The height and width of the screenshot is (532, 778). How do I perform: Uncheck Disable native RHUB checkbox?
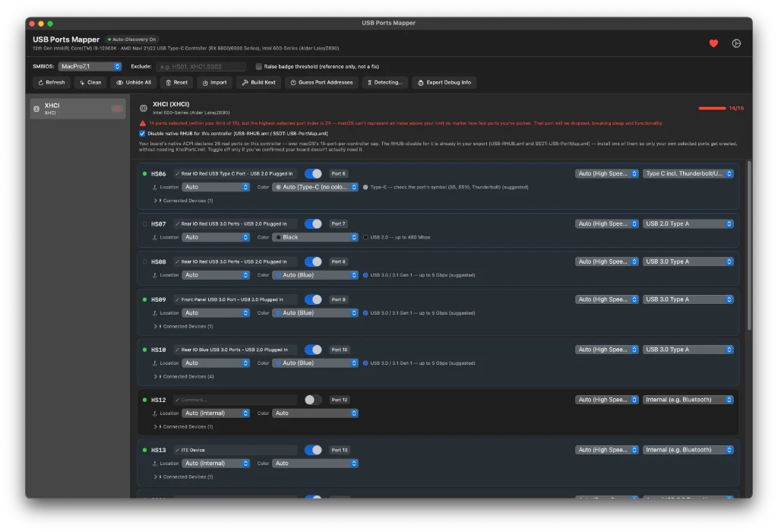click(x=142, y=134)
